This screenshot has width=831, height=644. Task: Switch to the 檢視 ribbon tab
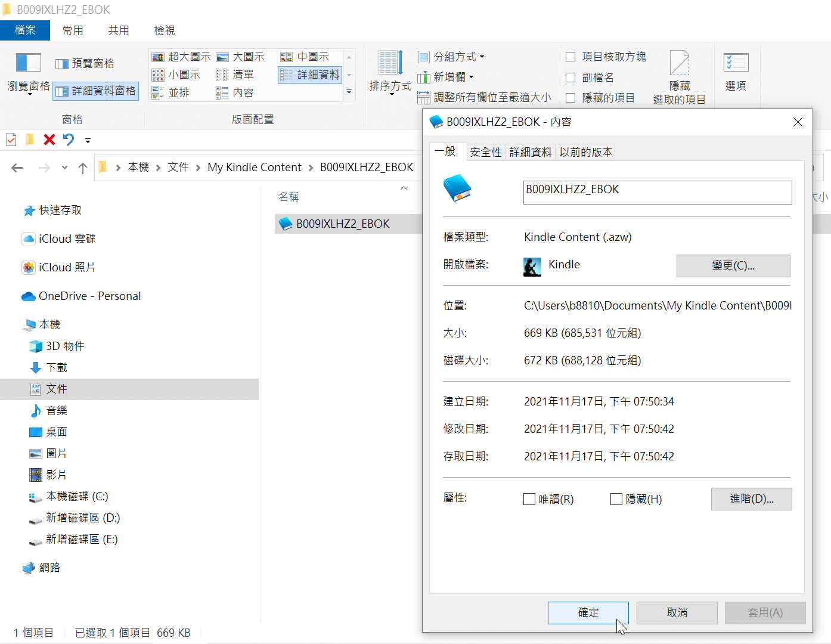click(x=165, y=30)
